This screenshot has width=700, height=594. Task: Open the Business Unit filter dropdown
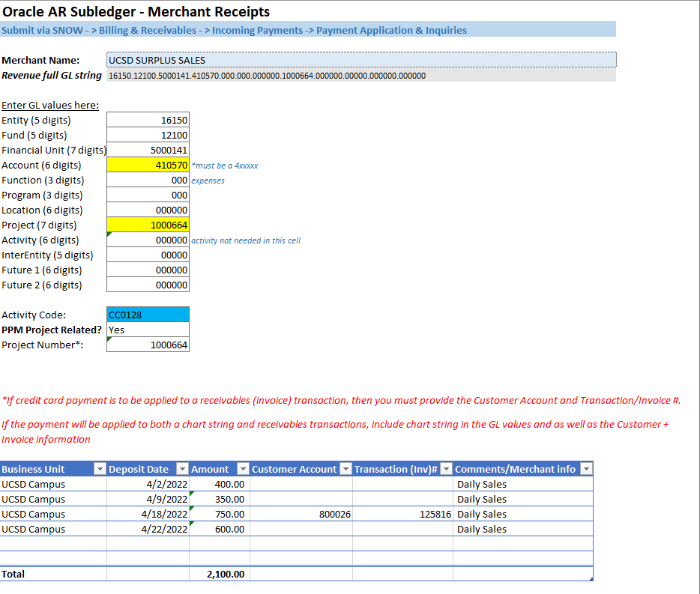pos(100,469)
